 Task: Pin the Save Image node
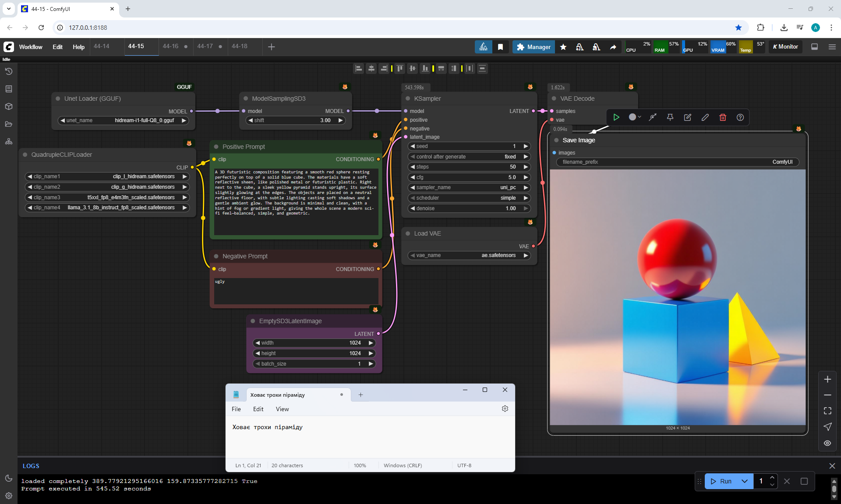point(670,117)
